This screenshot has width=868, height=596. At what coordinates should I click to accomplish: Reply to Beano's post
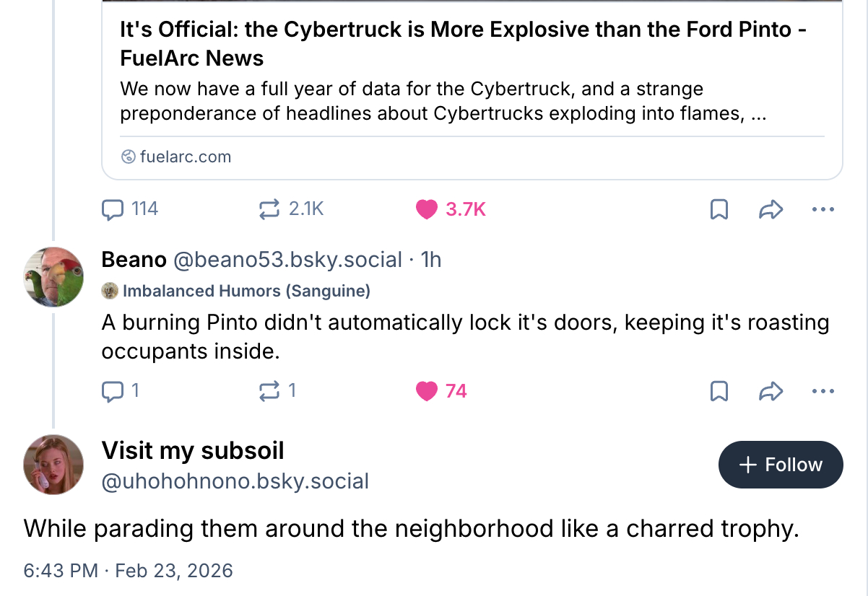[113, 391]
